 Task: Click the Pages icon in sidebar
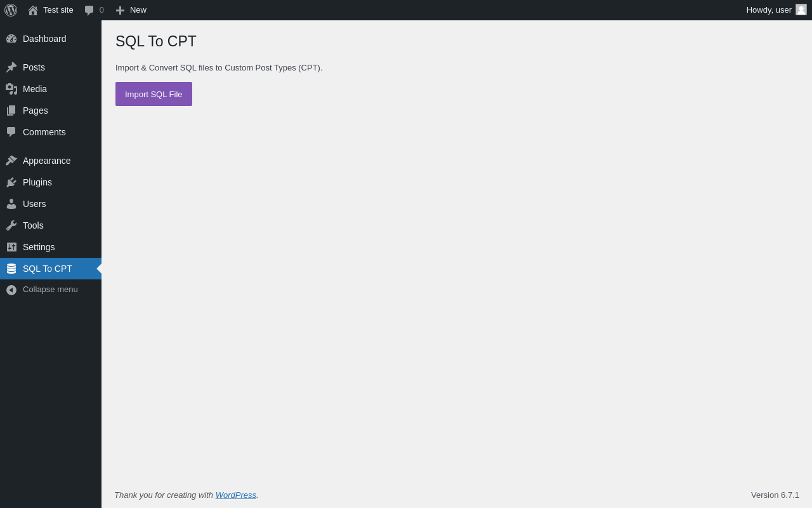click(x=11, y=110)
